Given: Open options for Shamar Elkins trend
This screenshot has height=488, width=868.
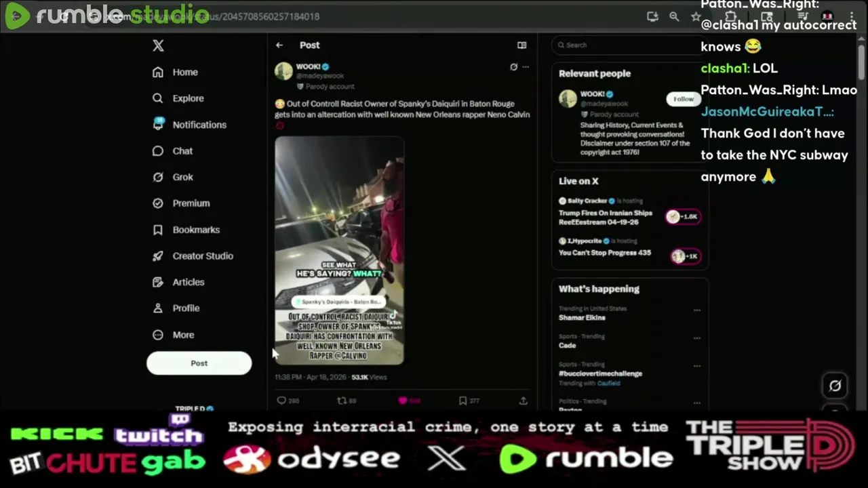Looking at the screenshot, I should tap(696, 310).
